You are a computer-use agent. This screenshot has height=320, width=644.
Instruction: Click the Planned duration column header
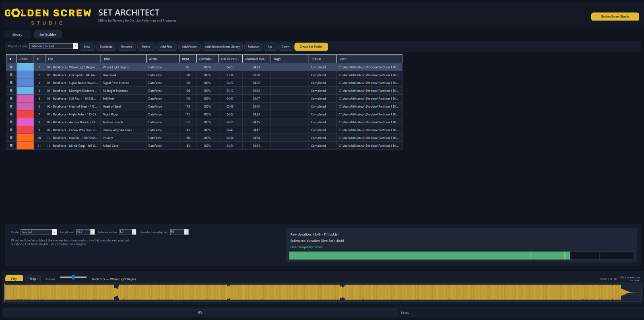tap(257, 59)
